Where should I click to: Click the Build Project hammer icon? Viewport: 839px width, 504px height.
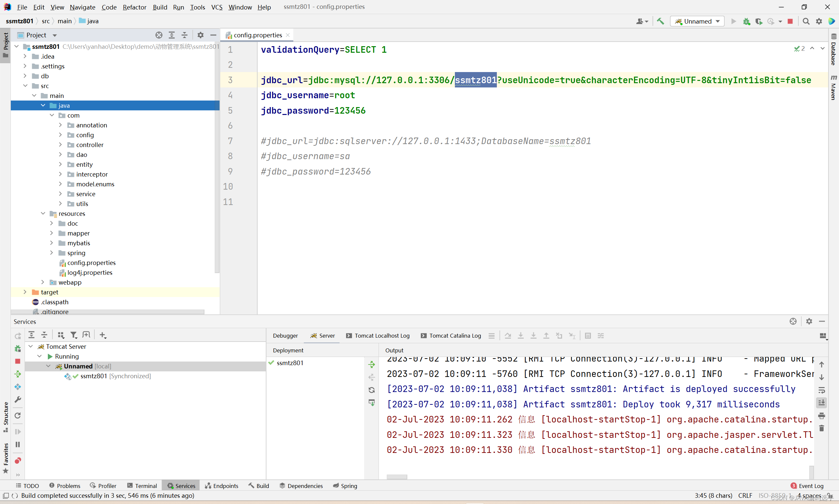point(660,21)
